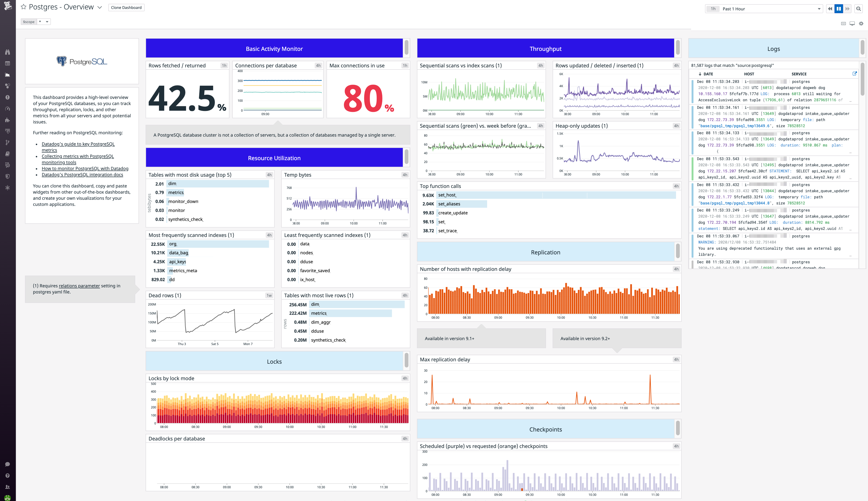Click the TV/fullscreen mode icon at top right

point(852,23)
